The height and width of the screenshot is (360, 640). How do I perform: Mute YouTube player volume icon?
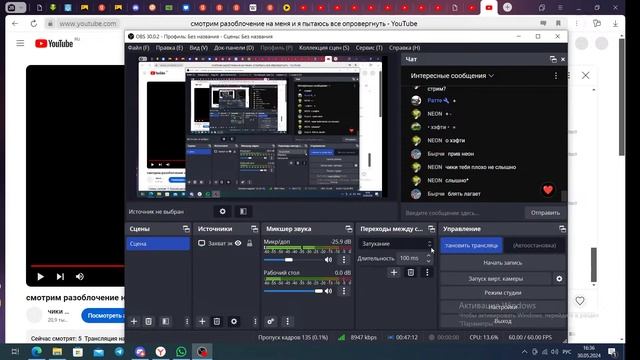click(80, 277)
